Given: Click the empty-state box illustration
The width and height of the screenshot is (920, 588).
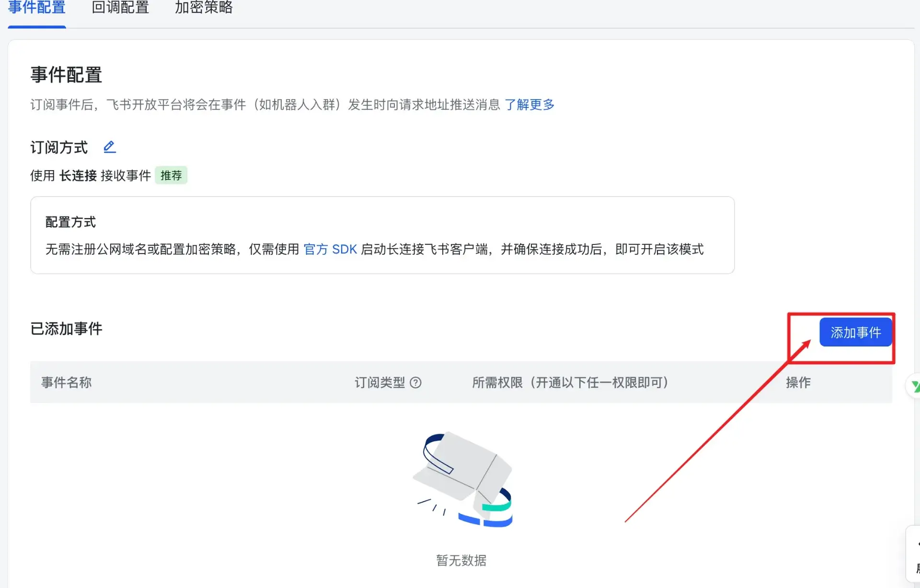Looking at the screenshot, I should coord(463,479).
